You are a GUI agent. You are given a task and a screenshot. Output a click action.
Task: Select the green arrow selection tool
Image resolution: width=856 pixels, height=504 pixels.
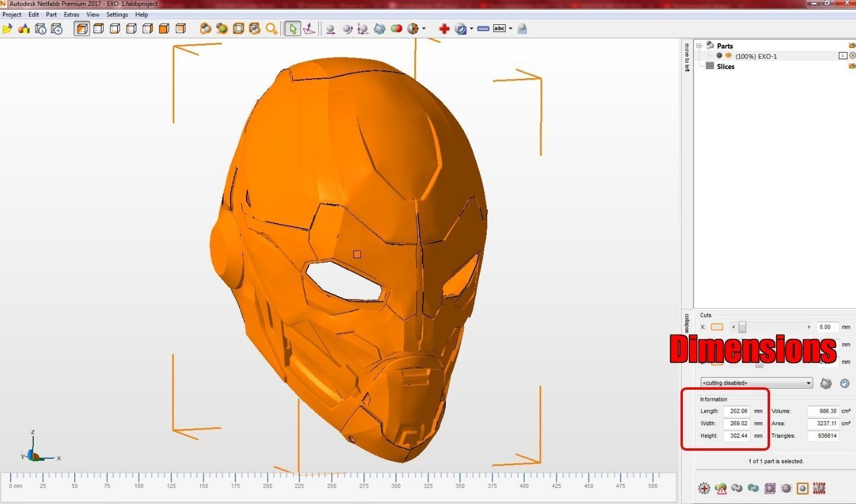coord(293,28)
